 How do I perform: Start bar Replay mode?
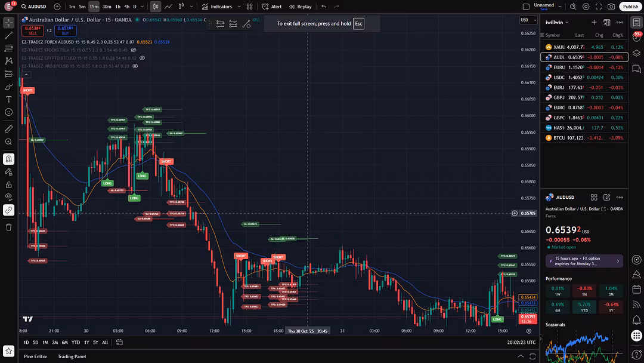pyautogui.click(x=301, y=7)
